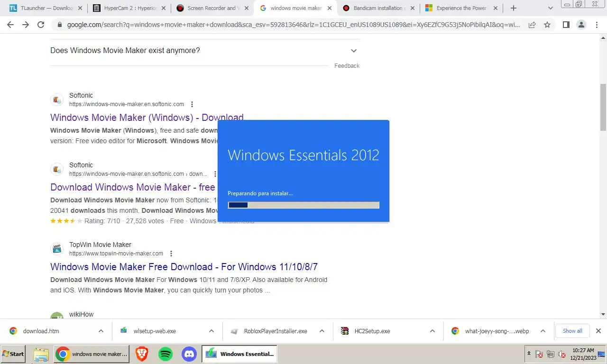
Task: Show hidden system tray icons
Action: pos(529,354)
